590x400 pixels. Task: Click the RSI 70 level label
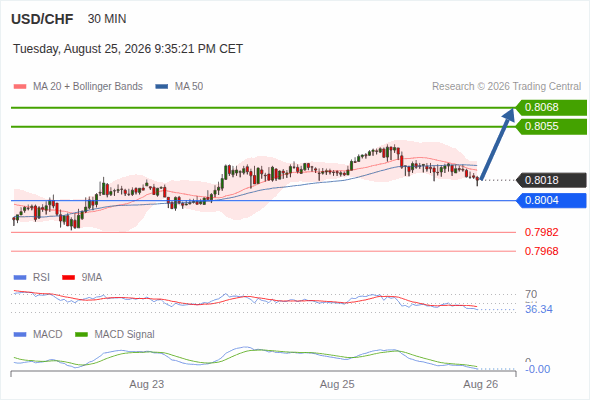point(531,294)
